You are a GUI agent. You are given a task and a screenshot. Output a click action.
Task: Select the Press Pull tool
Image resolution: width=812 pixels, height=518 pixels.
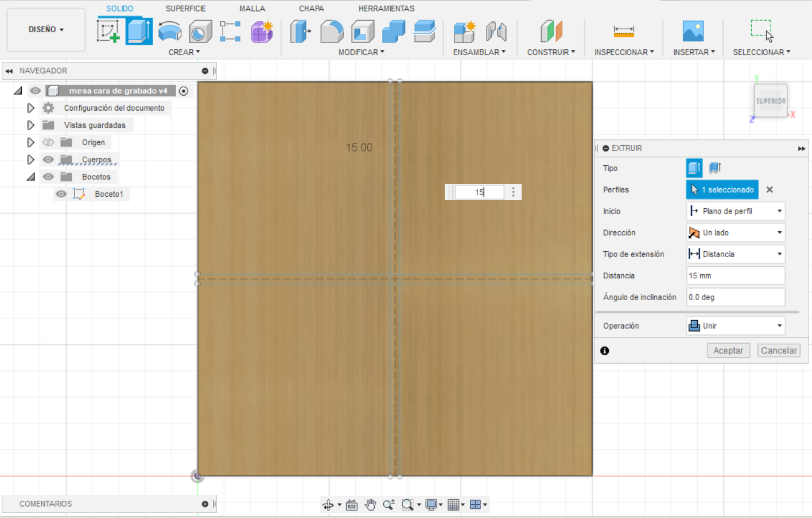pos(300,31)
